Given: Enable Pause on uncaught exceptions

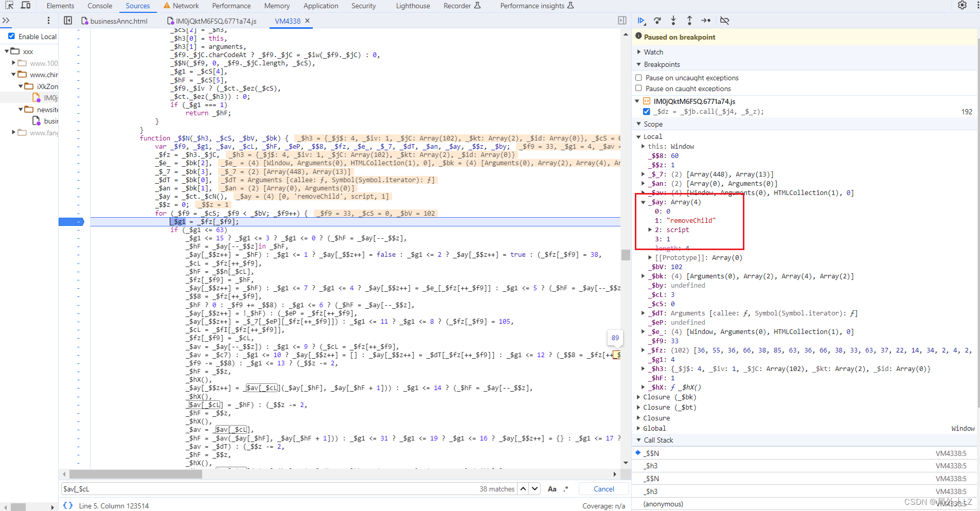Looking at the screenshot, I should click(638, 78).
